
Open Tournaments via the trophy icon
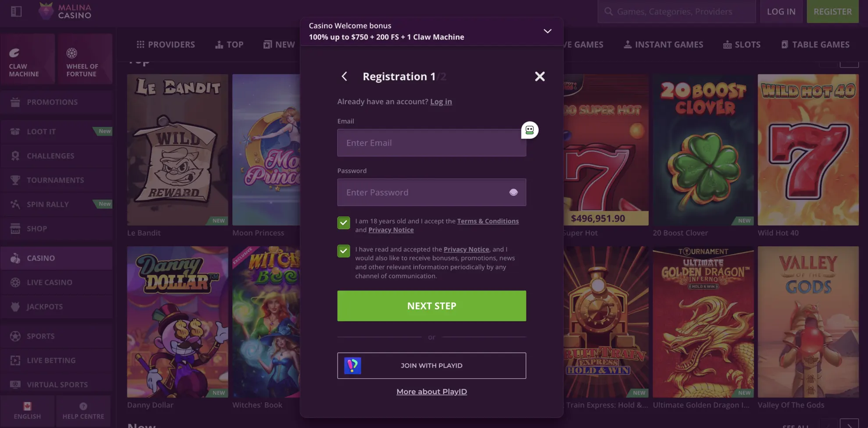click(x=15, y=180)
